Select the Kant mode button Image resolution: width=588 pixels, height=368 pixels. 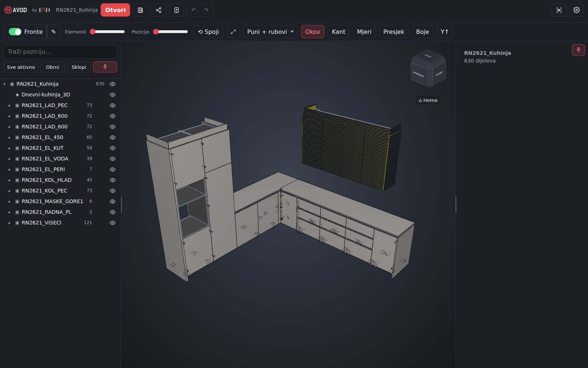338,32
